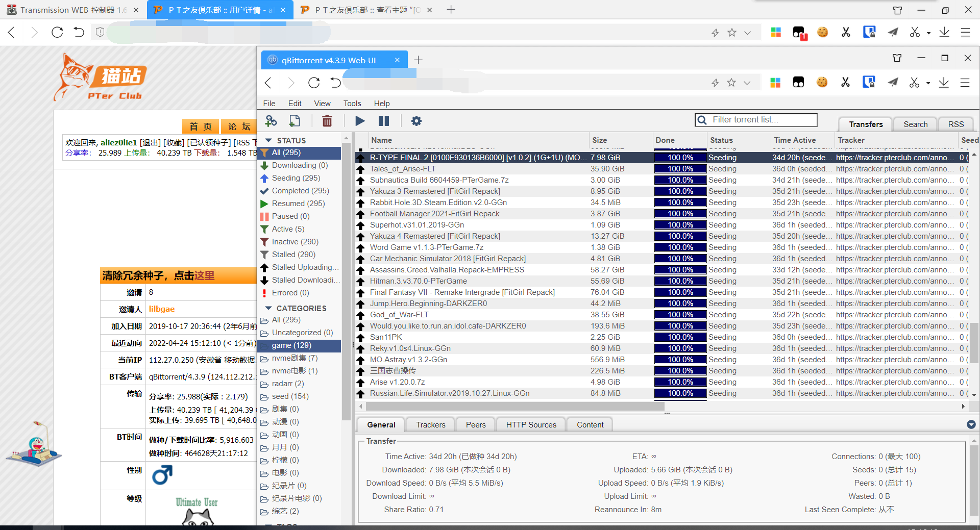Click the paper plane icon in back browser toolbar
The width and height of the screenshot is (980, 530).
[x=893, y=32]
